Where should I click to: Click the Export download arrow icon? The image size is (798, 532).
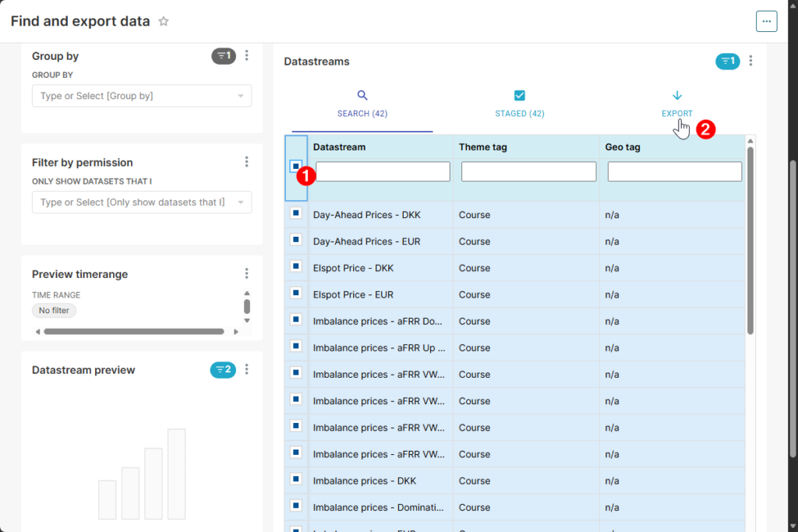tap(677, 95)
